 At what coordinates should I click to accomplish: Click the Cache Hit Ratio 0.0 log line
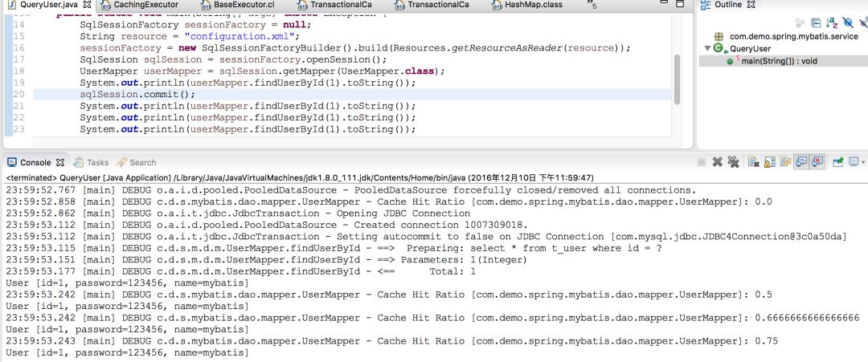389,201
